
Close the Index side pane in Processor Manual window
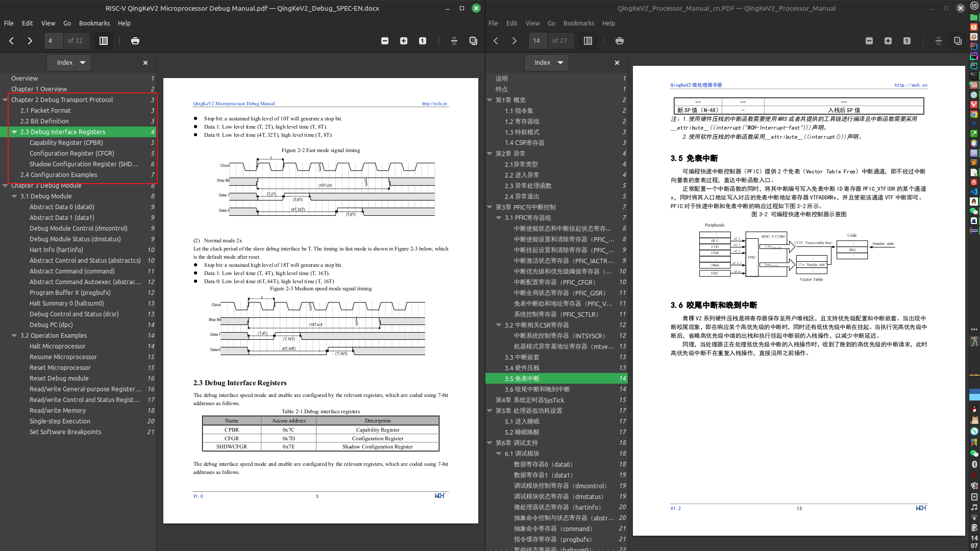617,63
